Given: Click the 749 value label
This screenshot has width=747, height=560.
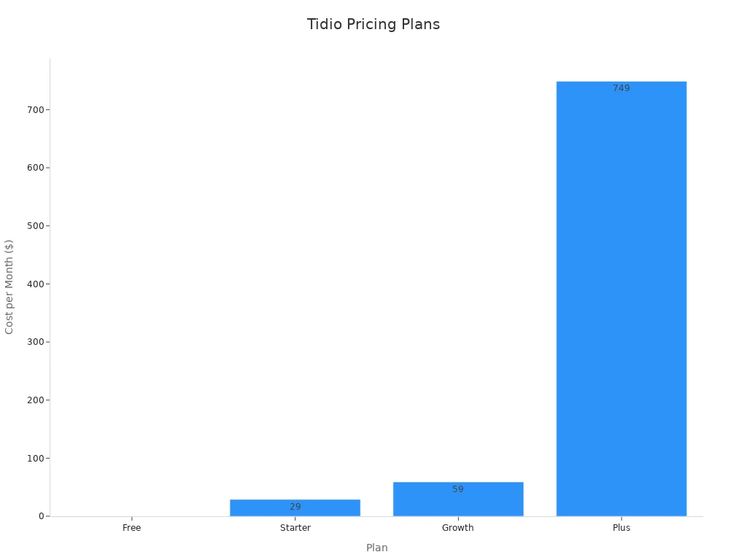Looking at the screenshot, I should (x=621, y=88).
